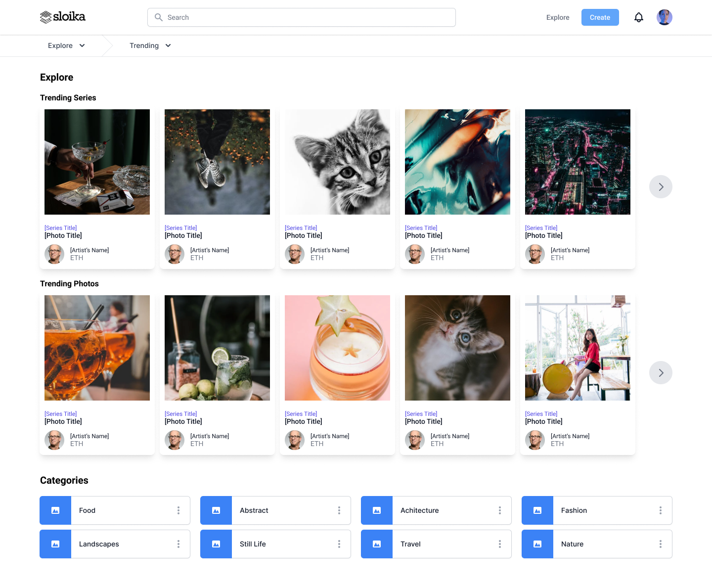This screenshot has height=588, width=712.
Task: Open the neon city aerial photo
Action: pos(578,162)
